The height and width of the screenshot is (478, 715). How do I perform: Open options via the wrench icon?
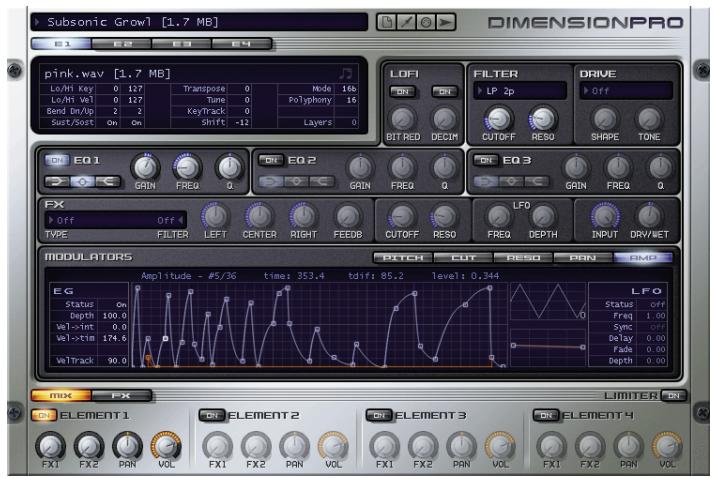[406, 22]
